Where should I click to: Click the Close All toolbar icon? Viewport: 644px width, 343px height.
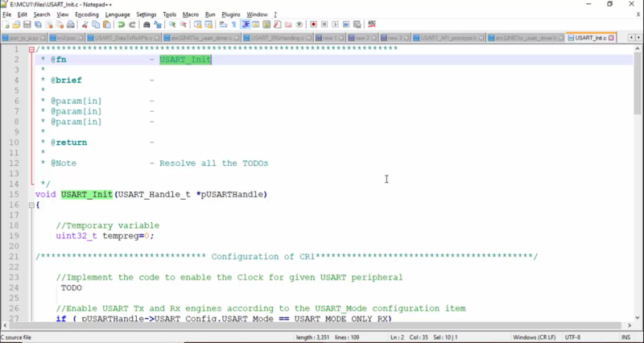(60, 25)
